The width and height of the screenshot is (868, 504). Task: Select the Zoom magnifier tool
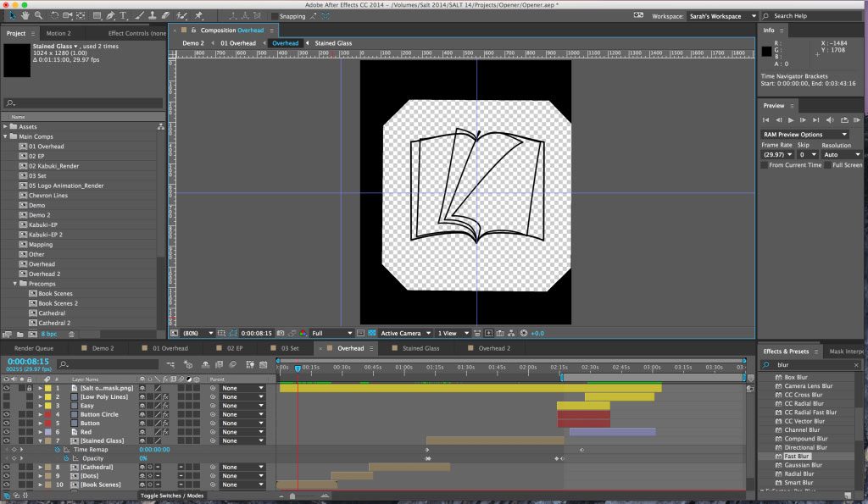pos(37,15)
